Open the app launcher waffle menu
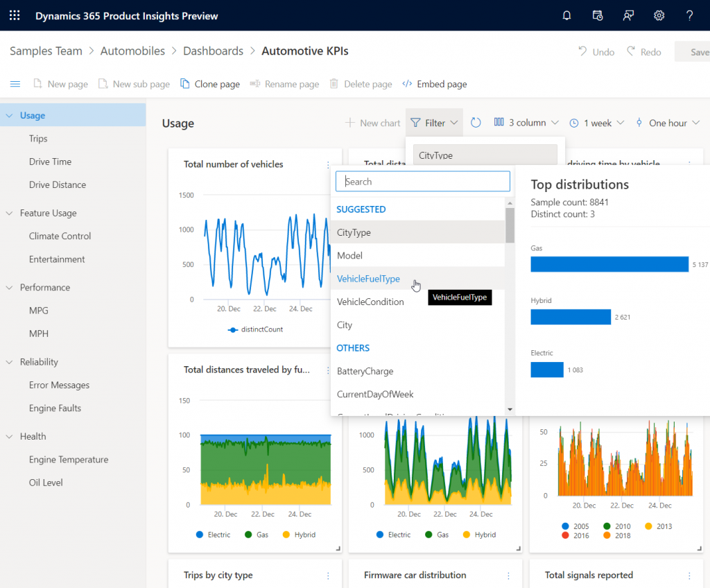 coord(15,15)
